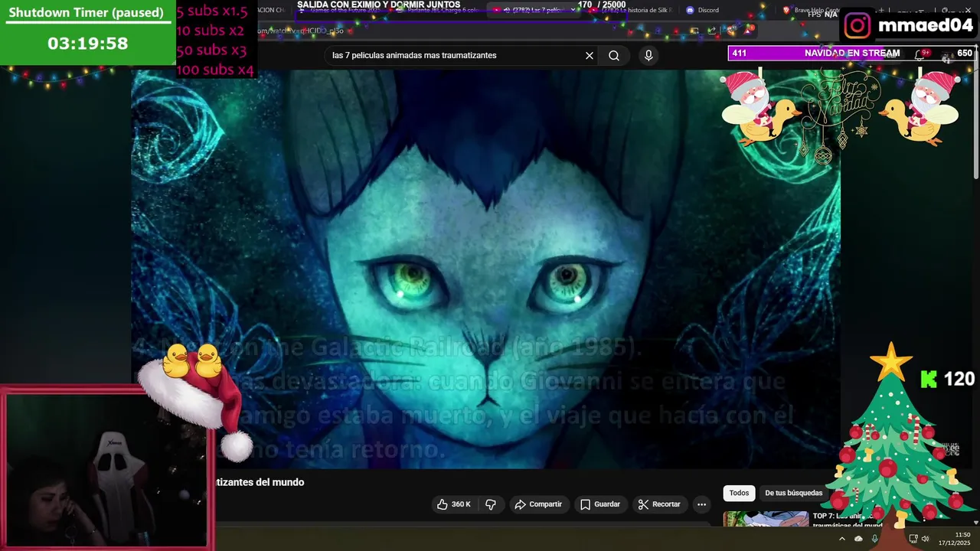Open the network icon in the system tray

pos(913,539)
